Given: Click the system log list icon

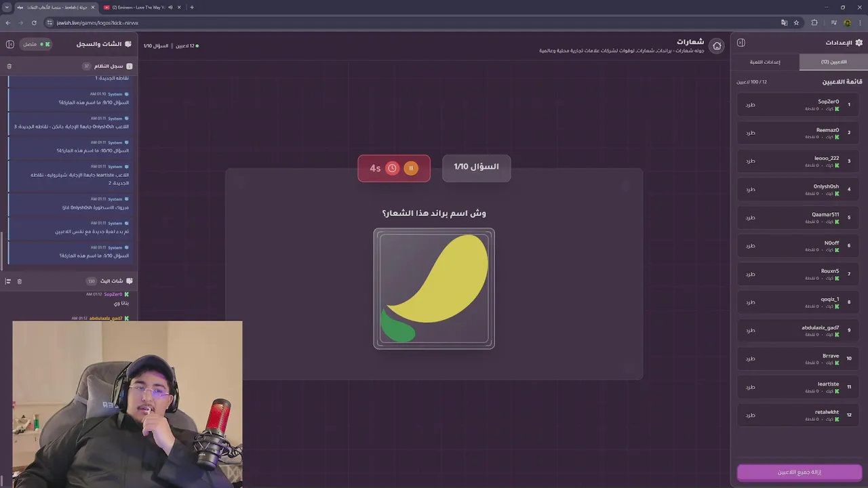Looking at the screenshot, I should pos(130,66).
